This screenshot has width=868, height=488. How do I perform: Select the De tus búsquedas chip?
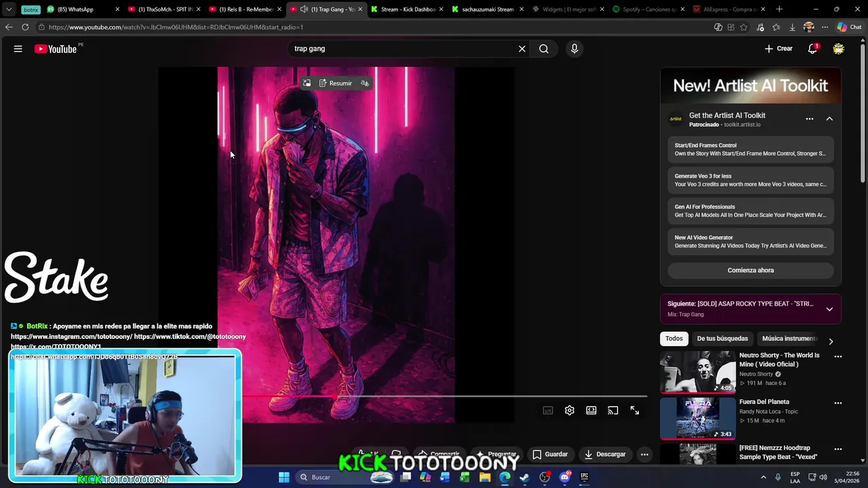[722, 338]
